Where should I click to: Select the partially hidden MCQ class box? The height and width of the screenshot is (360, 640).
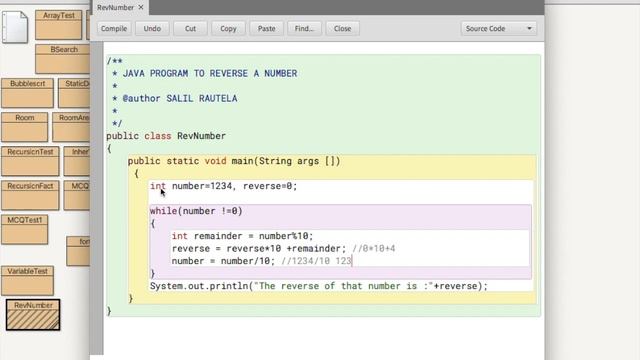click(77, 196)
